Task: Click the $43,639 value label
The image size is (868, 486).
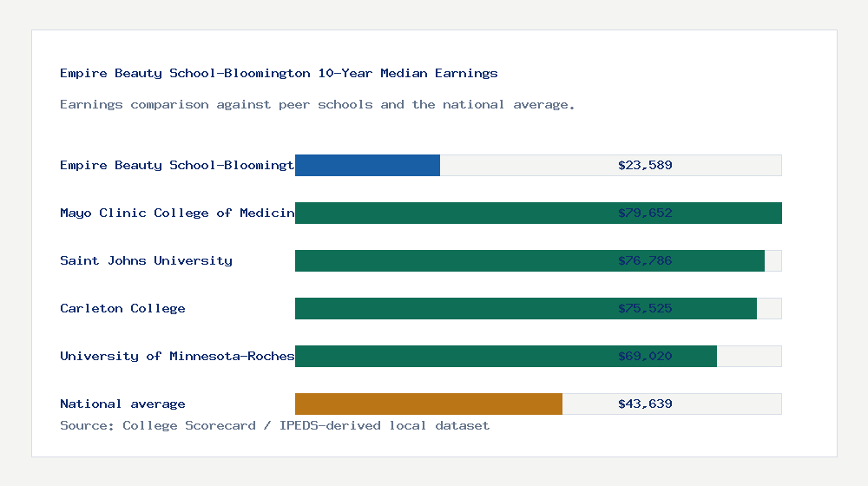Action: (x=645, y=404)
